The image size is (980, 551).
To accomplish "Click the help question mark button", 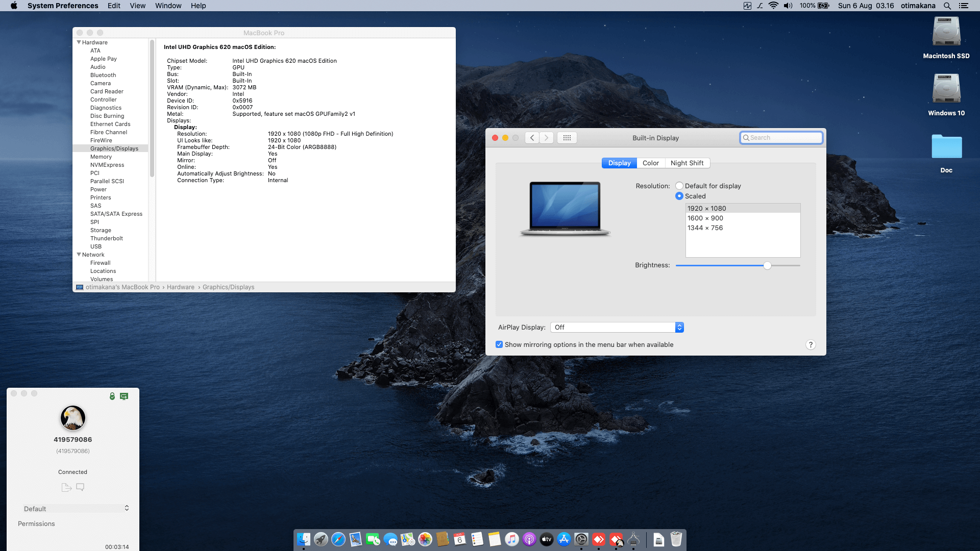I will coord(811,345).
